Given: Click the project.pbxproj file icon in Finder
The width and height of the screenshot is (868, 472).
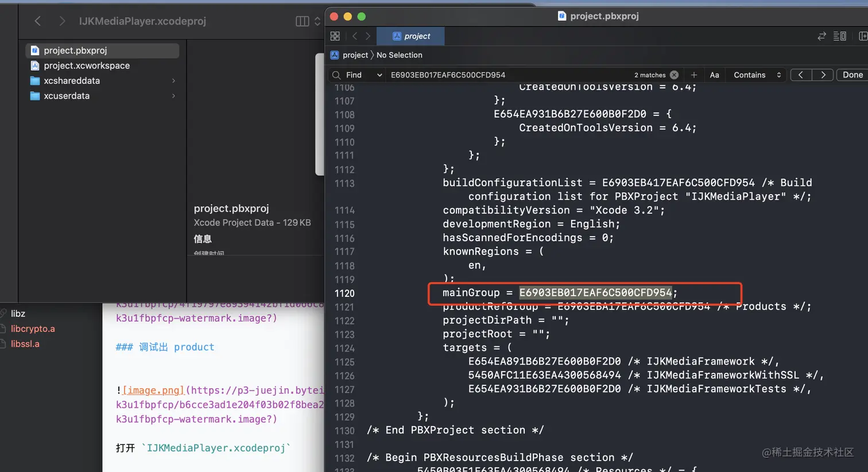Looking at the screenshot, I should coord(35,51).
